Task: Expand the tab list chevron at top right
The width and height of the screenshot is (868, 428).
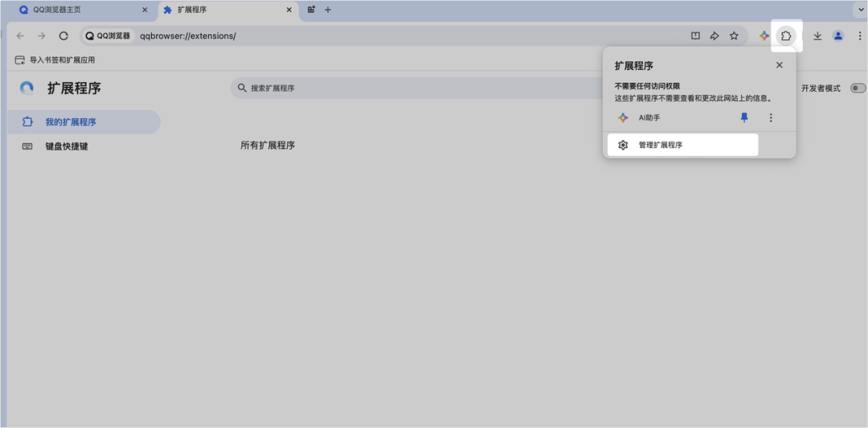Action: [861, 10]
